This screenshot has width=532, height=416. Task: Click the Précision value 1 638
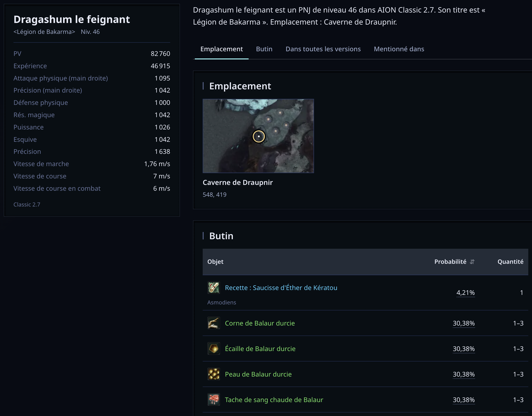[163, 152]
